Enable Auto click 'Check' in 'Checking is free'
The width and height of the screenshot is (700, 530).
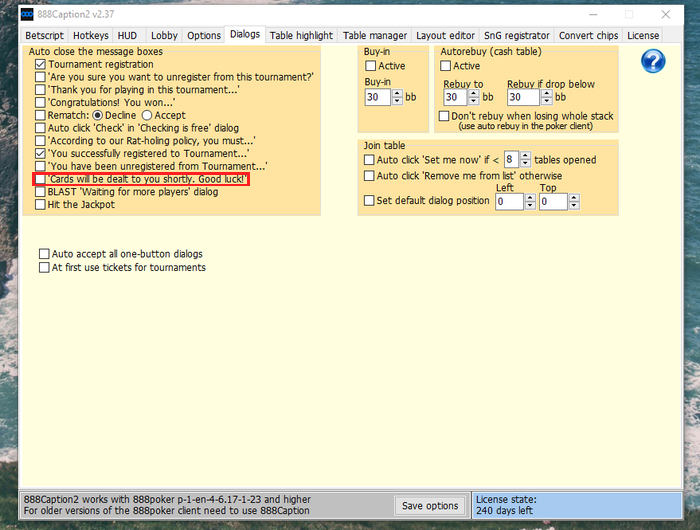click(40, 128)
